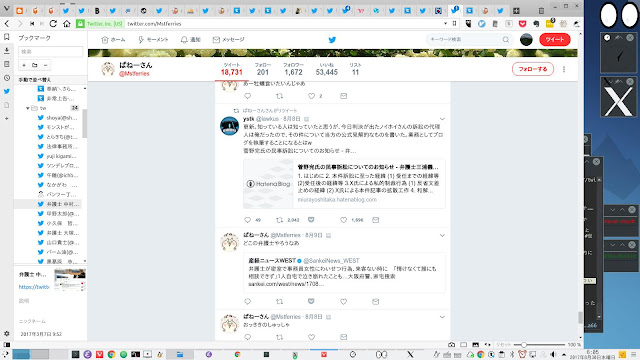Screen dimensions: 640x360
Task: Create new bookmark folder
Action: pos(35,65)
